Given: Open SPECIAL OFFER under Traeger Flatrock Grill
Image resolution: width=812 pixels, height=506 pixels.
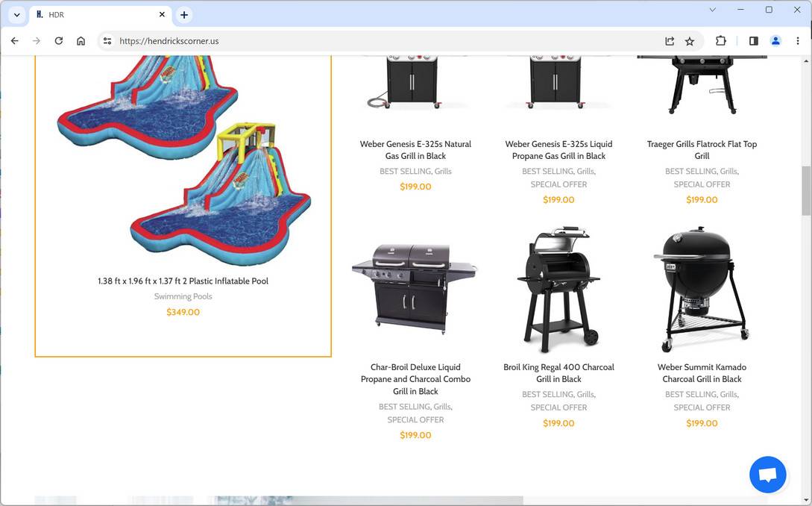Looking at the screenshot, I should [702, 184].
